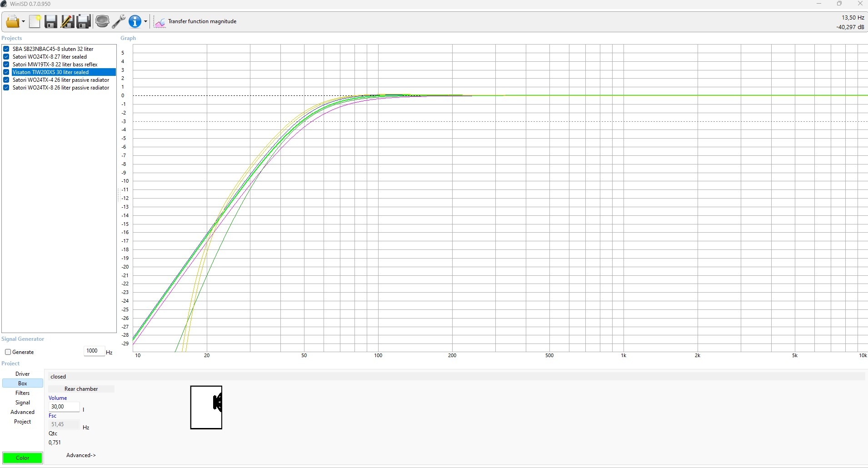Image resolution: width=868 pixels, height=468 pixels.
Task: Click the Fsc value field
Action: [x=64, y=424]
